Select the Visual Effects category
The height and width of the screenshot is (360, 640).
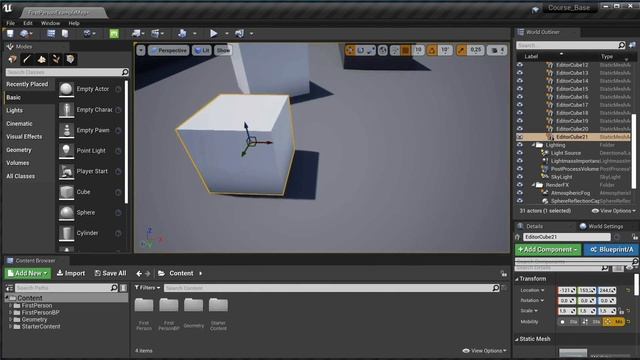tap(24, 137)
